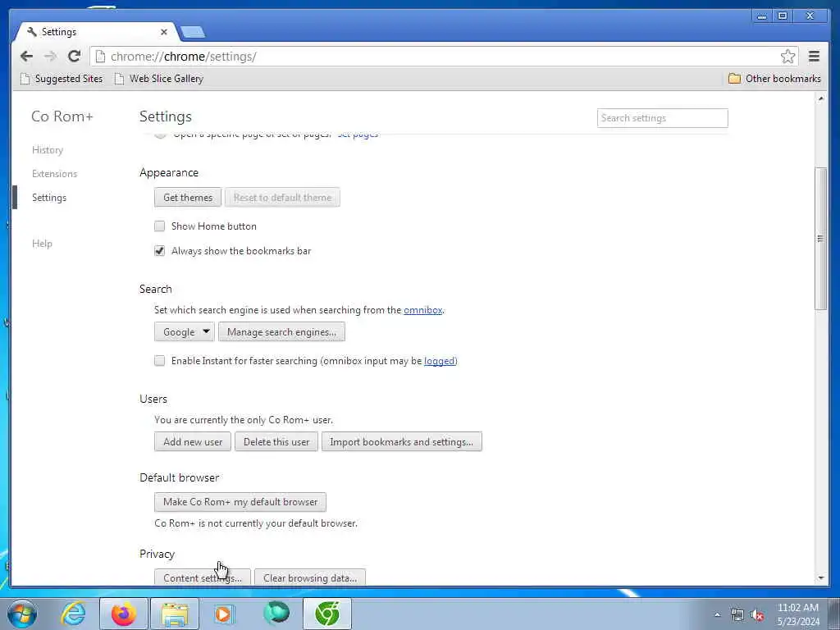This screenshot has height=630, width=840.
Task: Bookmark this page with the star icon
Action: pyautogui.click(x=787, y=57)
